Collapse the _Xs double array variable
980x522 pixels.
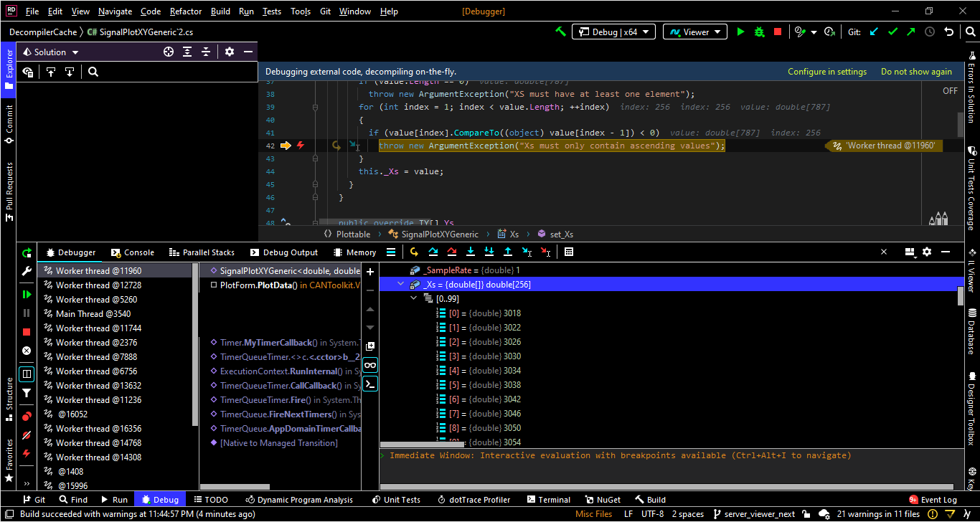pos(401,284)
